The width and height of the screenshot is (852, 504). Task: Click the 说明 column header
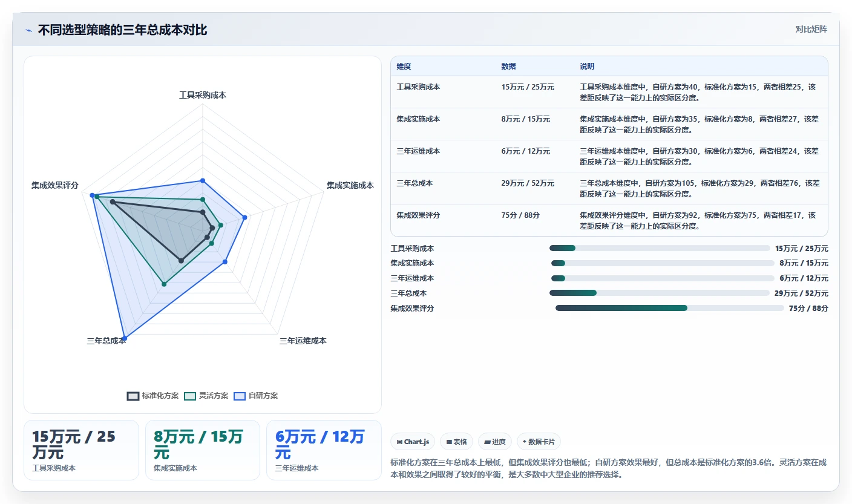[x=587, y=67]
